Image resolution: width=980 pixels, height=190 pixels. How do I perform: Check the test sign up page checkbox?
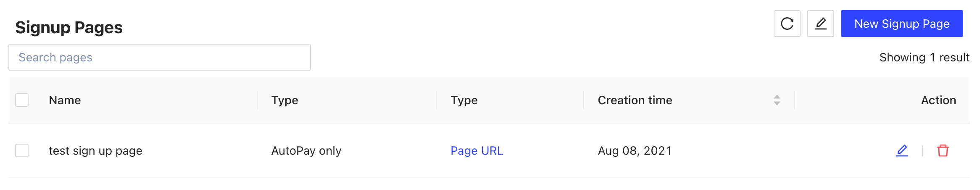click(x=22, y=150)
